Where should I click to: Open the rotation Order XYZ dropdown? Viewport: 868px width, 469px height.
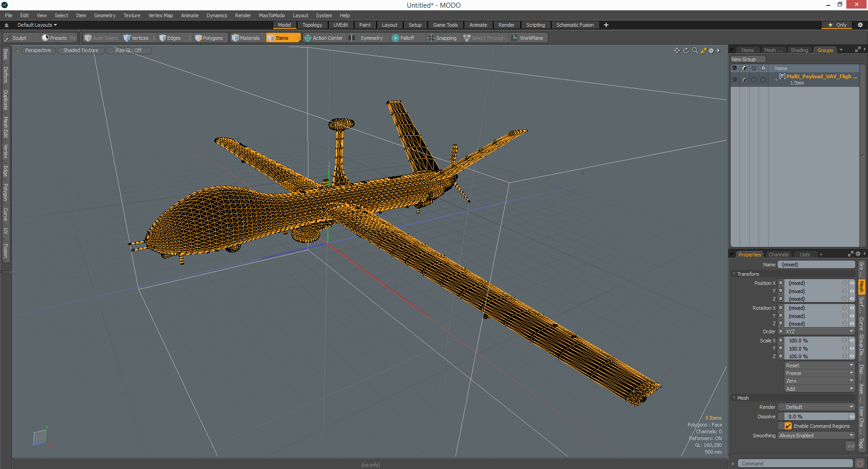click(x=819, y=332)
